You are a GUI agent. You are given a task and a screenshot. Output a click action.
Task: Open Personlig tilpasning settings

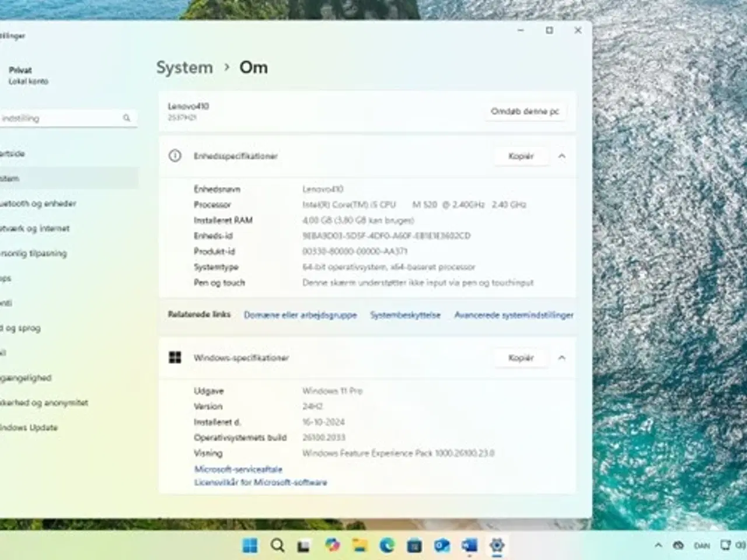[x=69, y=253]
